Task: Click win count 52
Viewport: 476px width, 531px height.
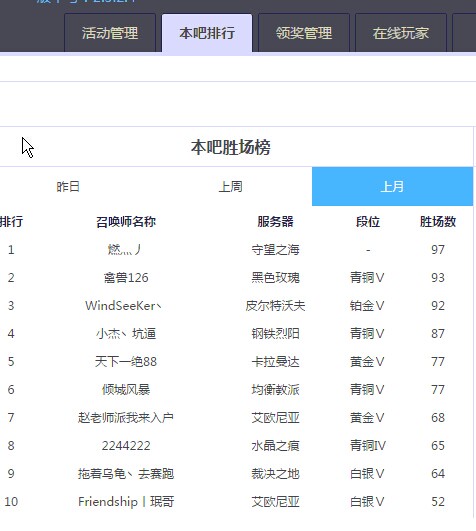Action: coord(438,502)
